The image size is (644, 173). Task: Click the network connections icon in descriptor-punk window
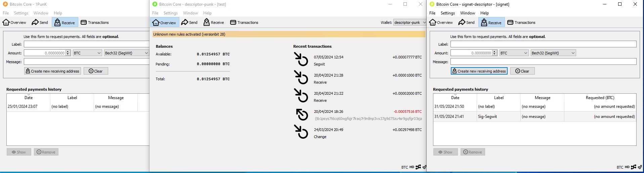point(418,167)
